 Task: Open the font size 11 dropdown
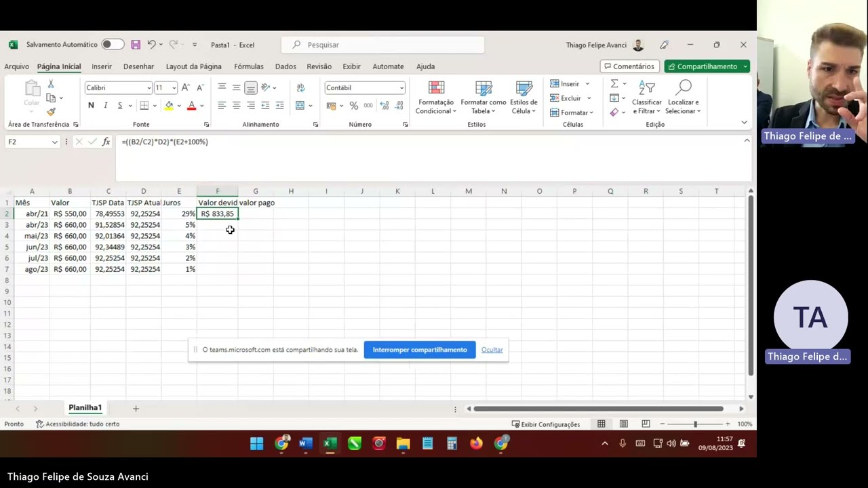coord(174,88)
